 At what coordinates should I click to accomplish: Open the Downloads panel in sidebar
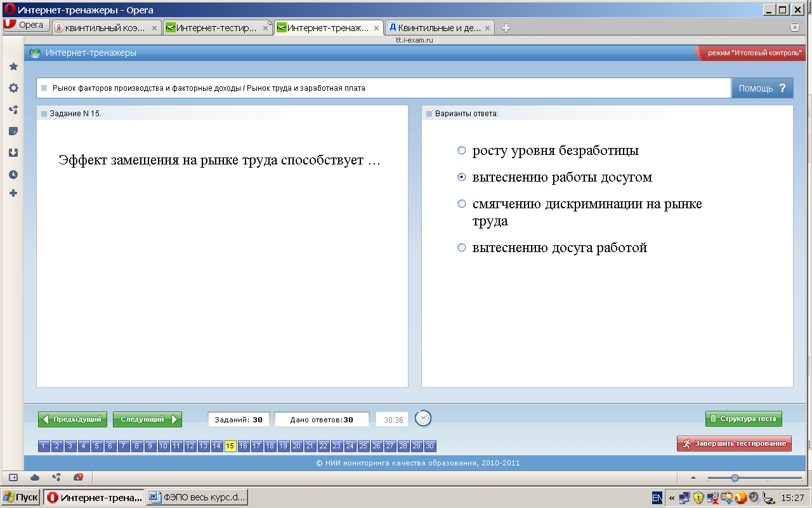(13, 153)
